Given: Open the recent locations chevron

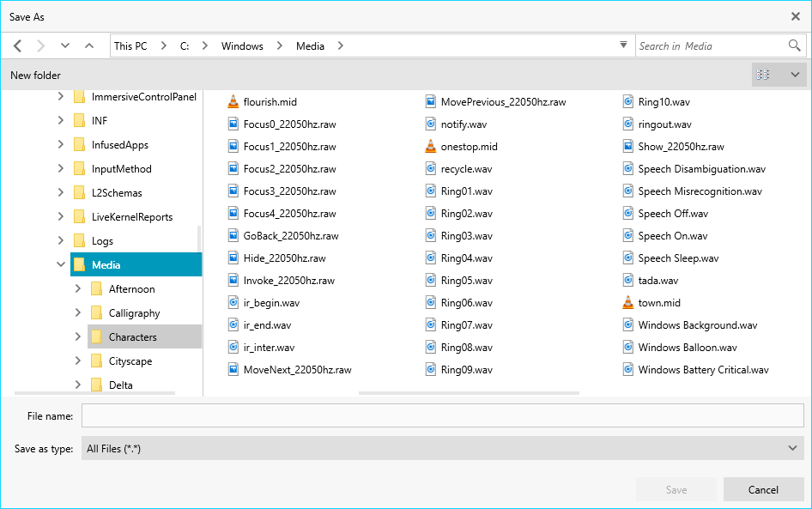Looking at the screenshot, I should 64,45.
